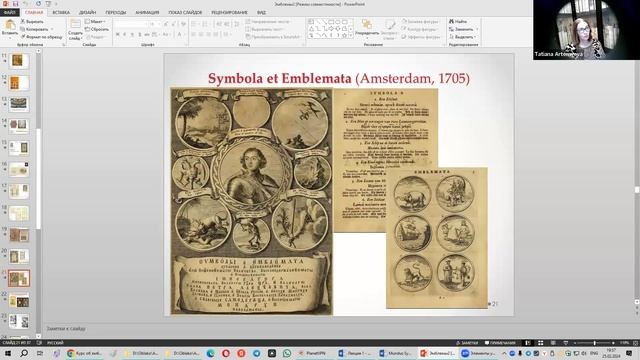Start slideshow from quick access toolbar icon
The width and height of the screenshot is (640, 360).
pyautogui.click(x=48, y=4)
